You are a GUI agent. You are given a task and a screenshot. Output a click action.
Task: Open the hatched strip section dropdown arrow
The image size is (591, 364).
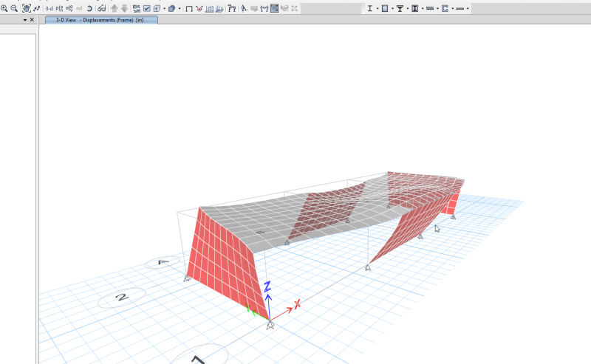pos(437,8)
